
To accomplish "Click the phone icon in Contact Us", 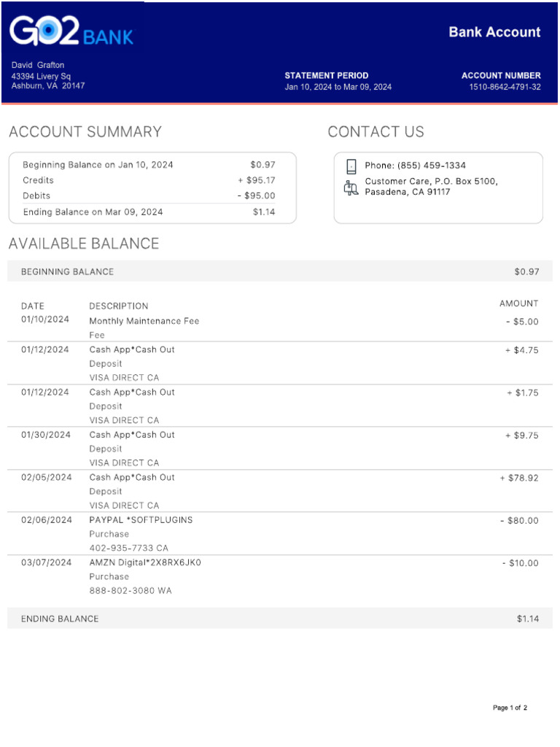I will (x=351, y=166).
